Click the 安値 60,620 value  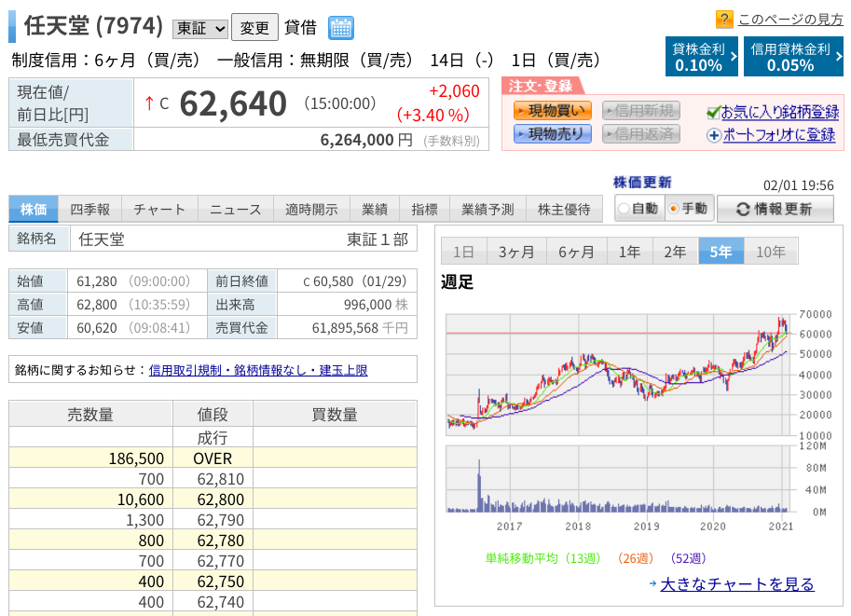[97, 328]
